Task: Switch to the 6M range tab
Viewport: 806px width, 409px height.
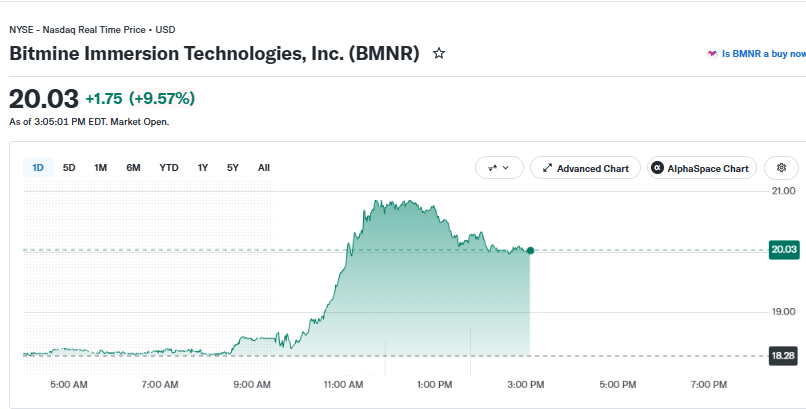Action: [x=133, y=168]
